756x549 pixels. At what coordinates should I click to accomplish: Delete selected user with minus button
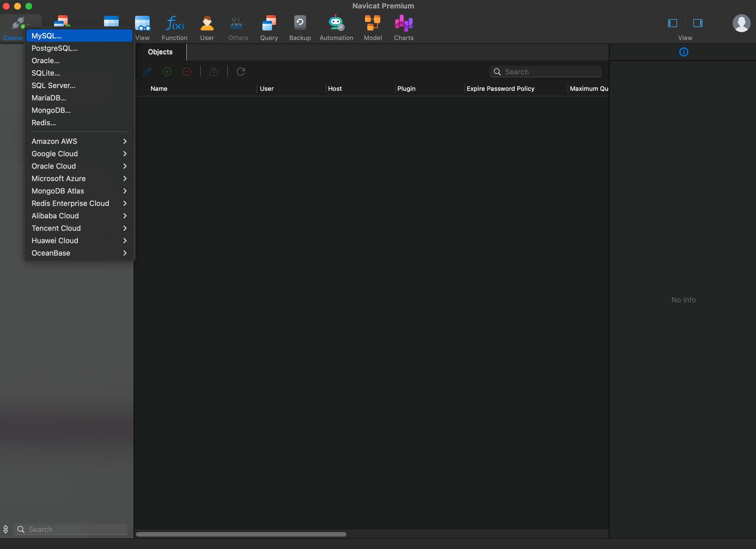click(x=187, y=71)
